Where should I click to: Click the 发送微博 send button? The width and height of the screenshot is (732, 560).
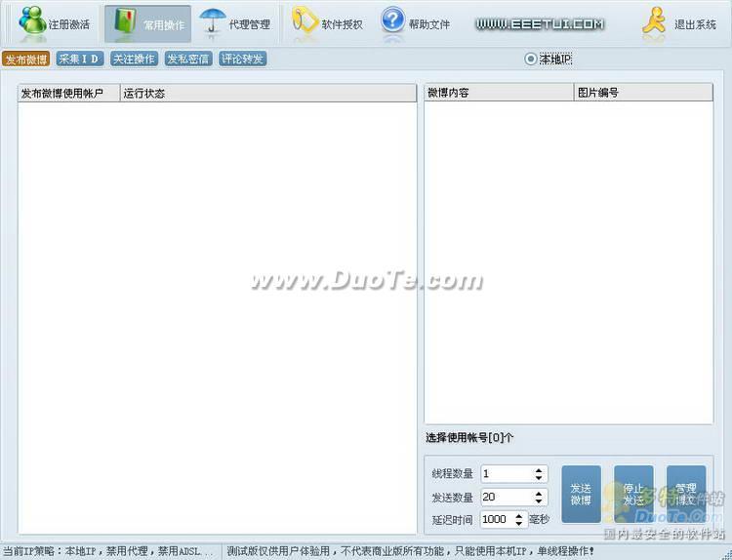click(x=581, y=494)
